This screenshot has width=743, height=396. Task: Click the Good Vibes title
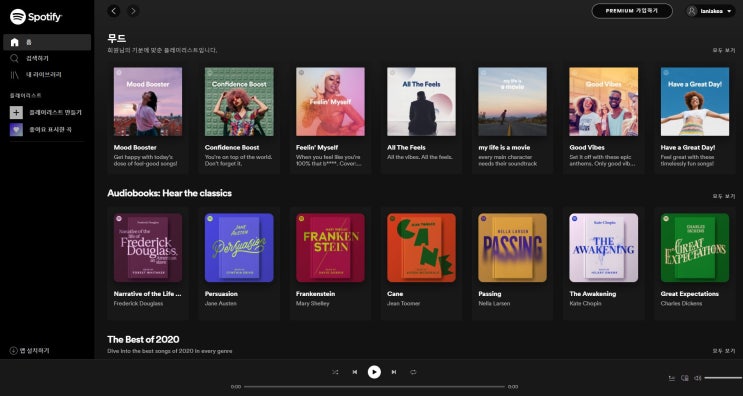(587, 147)
